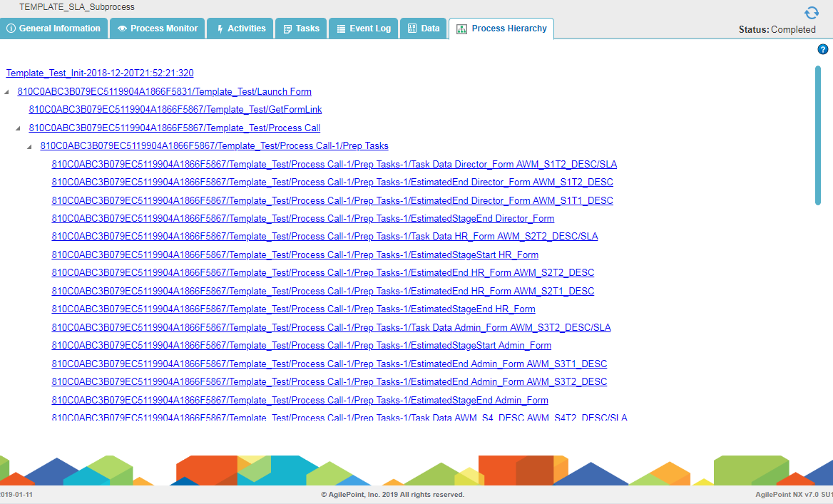Screen dimensions: 833x504
Task: Open the Activities tab
Action: click(241, 29)
